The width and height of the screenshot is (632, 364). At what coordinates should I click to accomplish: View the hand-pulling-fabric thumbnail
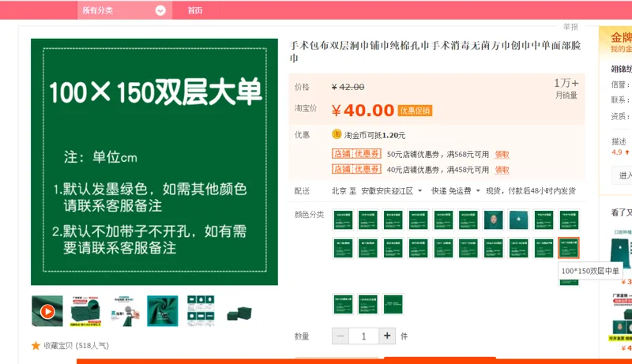(125, 311)
